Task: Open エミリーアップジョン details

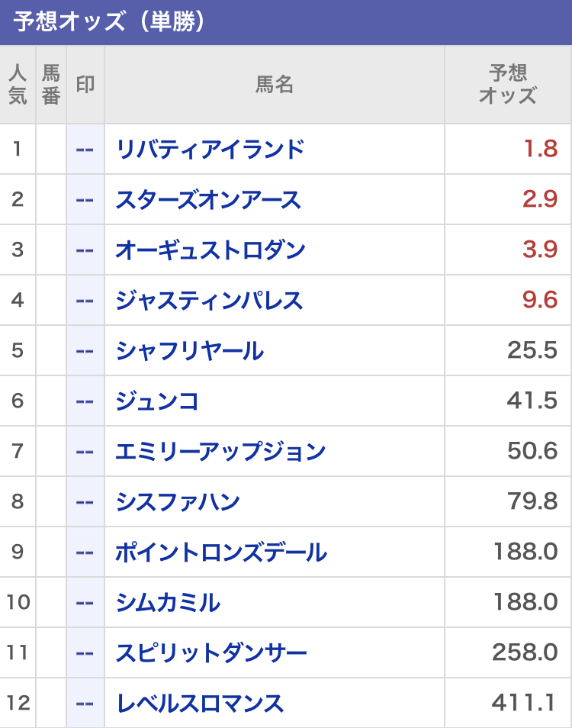Action: (x=220, y=451)
